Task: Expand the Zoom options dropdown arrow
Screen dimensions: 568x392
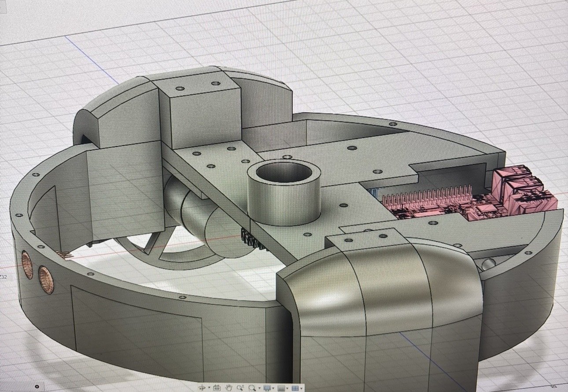Action: [260, 388]
